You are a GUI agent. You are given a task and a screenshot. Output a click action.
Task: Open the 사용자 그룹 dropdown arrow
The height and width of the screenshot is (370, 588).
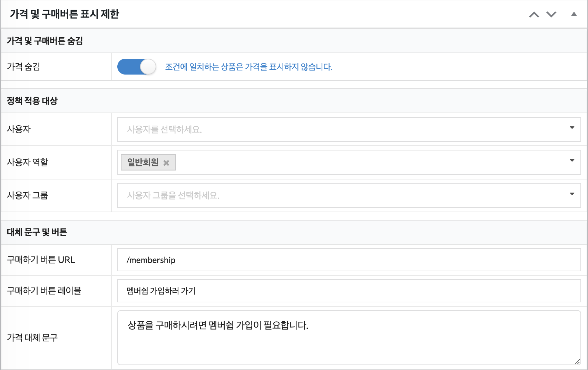[x=572, y=194]
